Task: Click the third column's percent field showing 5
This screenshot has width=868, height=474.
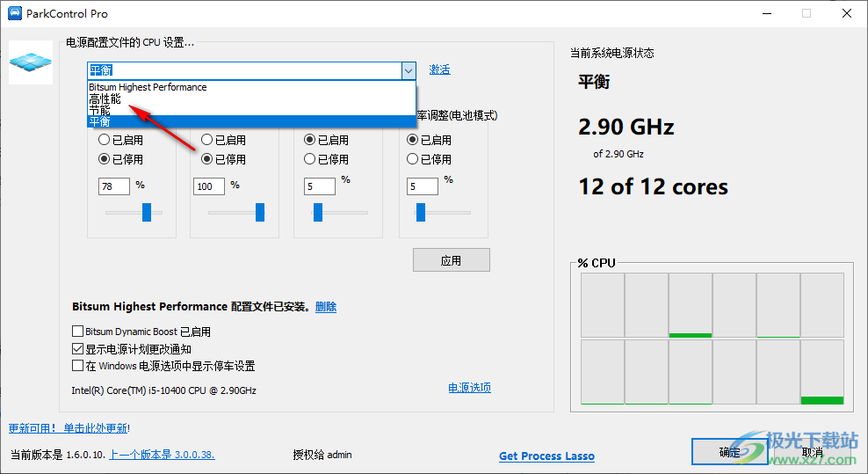Action: click(x=320, y=186)
